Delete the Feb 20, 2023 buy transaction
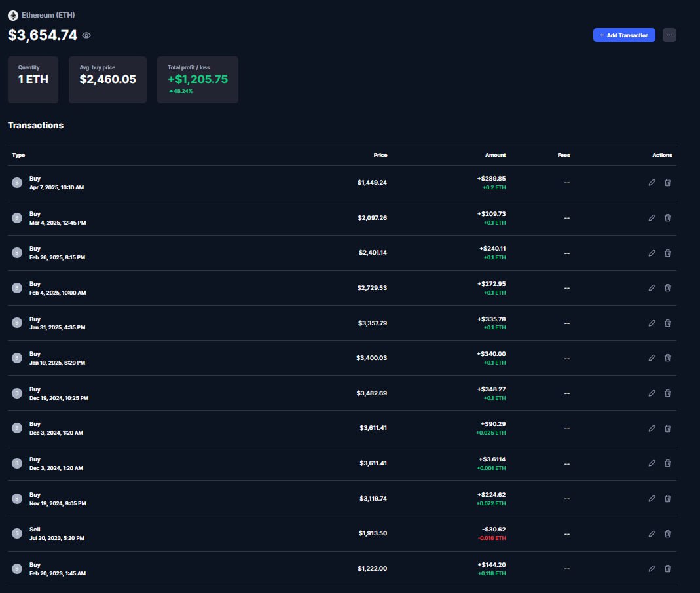700x593 pixels. click(667, 569)
